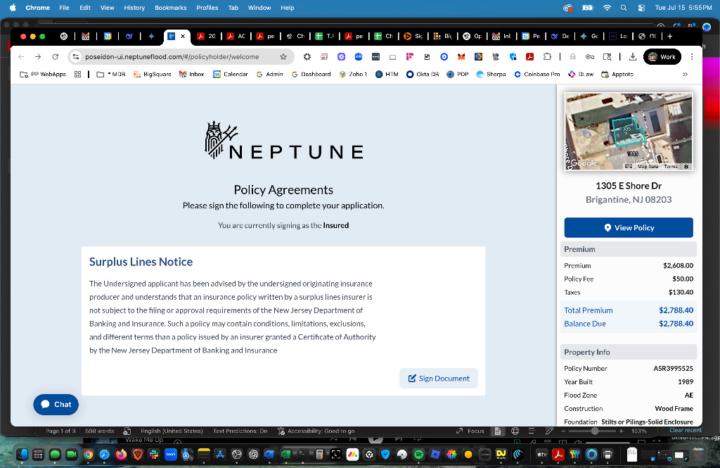
Task: Open Messages from the Dock
Action: [x=55, y=455]
